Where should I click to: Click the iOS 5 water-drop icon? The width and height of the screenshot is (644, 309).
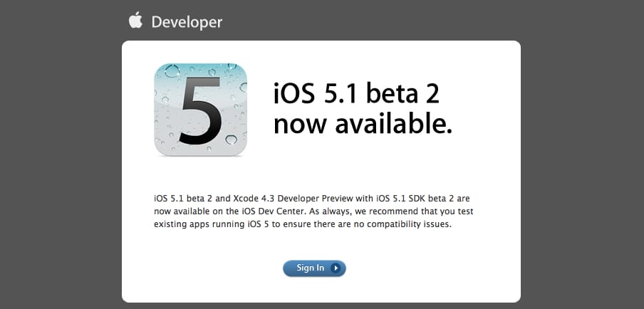pos(201,110)
